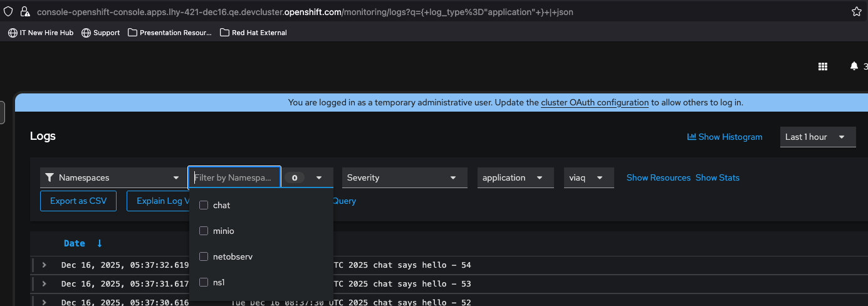The height and width of the screenshot is (306, 868).
Task: Open the Red Hat External bookmark folder
Action: [x=253, y=33]
